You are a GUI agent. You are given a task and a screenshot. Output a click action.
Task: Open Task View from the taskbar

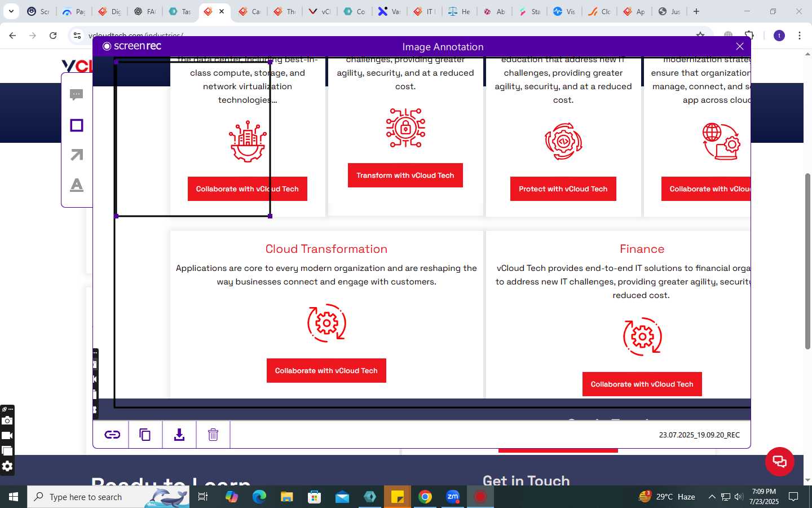pos(203,497)
